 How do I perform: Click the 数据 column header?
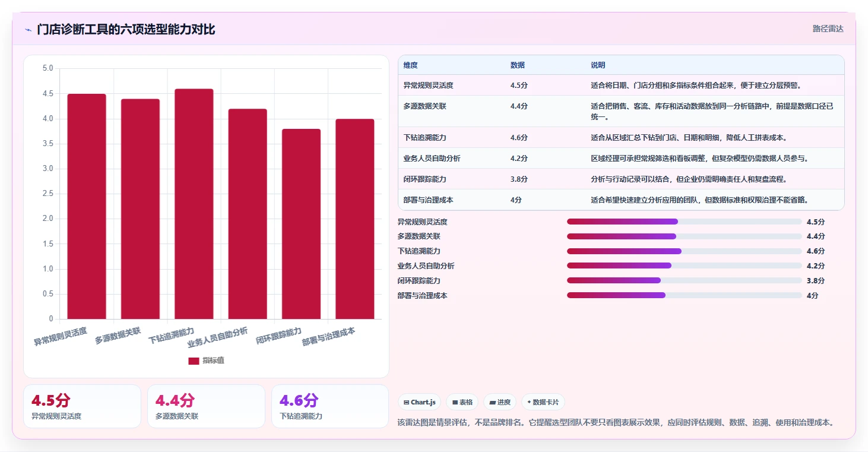[x=517, y=65]
